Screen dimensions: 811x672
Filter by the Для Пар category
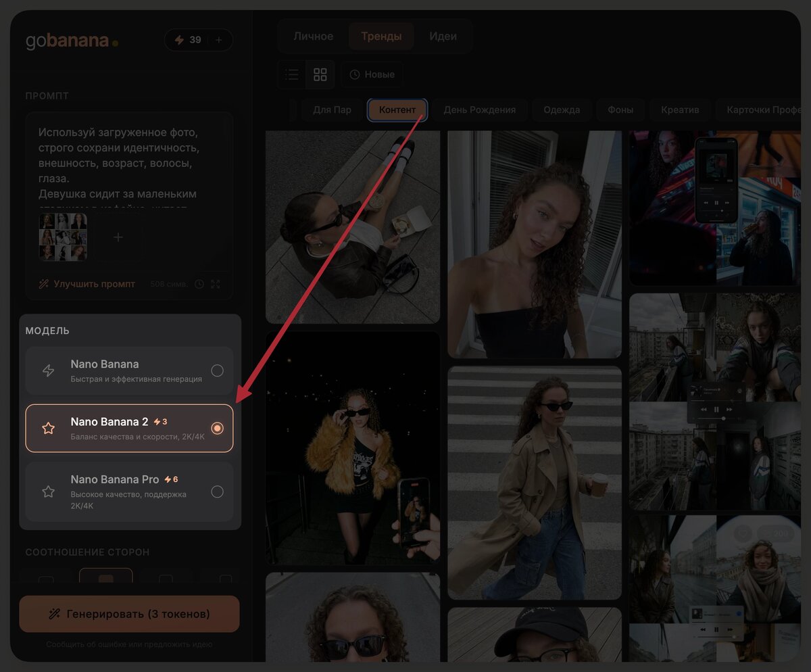332,110
